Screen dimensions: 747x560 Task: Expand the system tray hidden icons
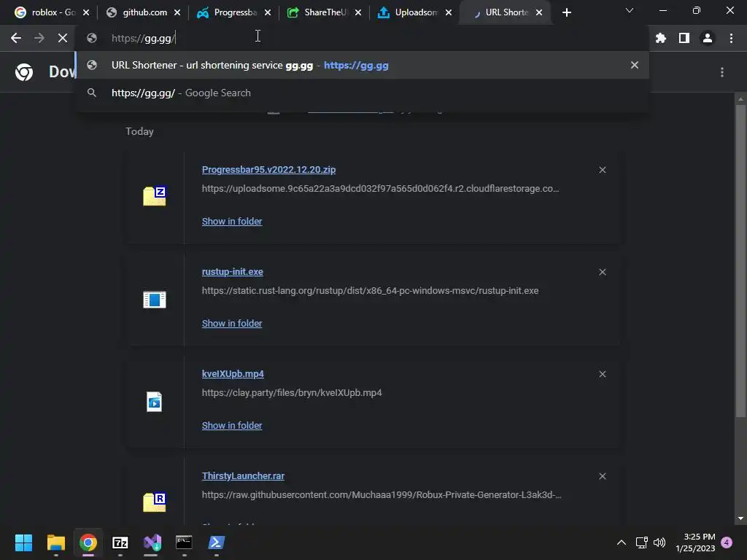622,542
